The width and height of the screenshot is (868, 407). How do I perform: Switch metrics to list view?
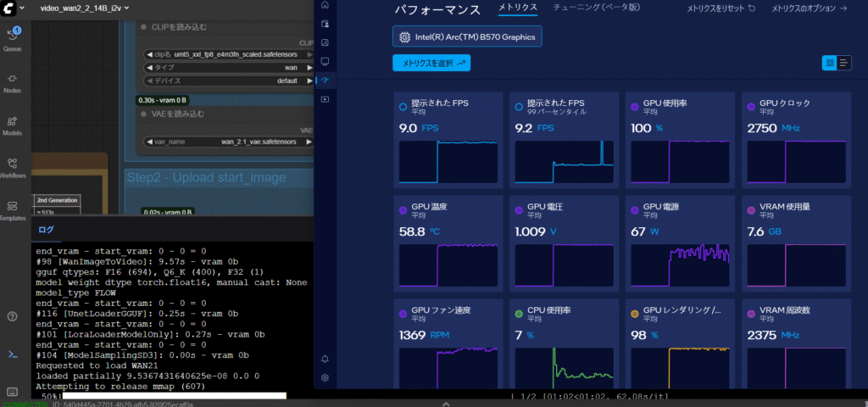point(844,63)
